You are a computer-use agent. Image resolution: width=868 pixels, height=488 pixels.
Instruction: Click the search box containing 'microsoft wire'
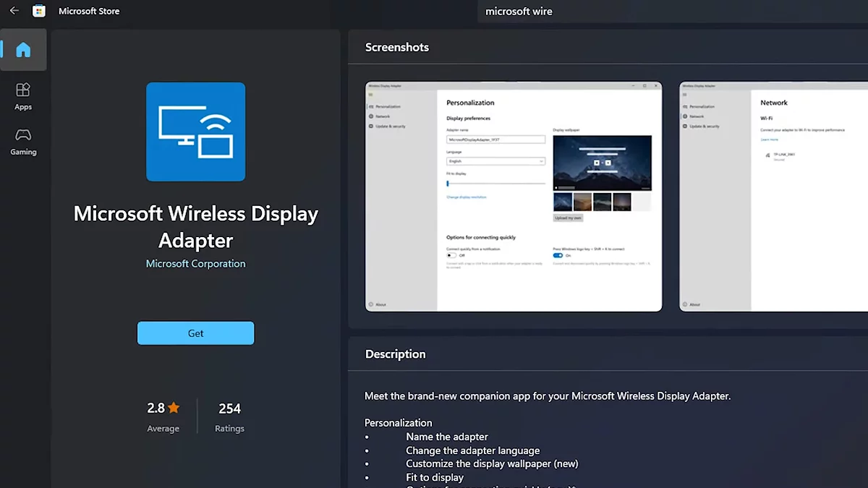point(673,11)
